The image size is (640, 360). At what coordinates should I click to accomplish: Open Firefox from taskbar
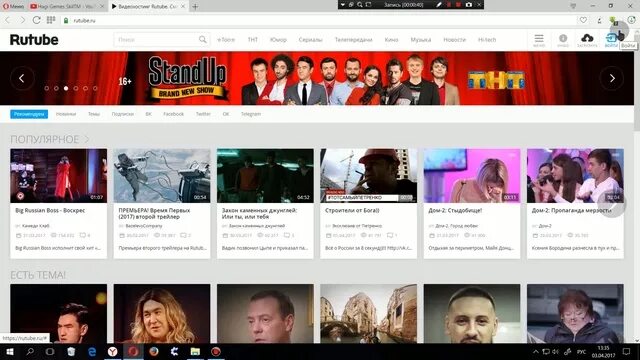(154, 351)
